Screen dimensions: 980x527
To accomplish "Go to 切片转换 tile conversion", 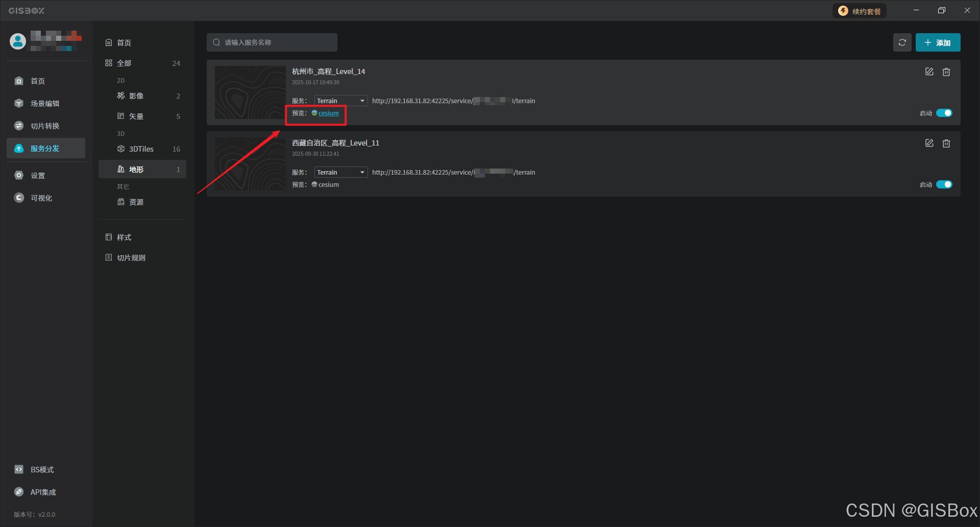I will [46, 126].
